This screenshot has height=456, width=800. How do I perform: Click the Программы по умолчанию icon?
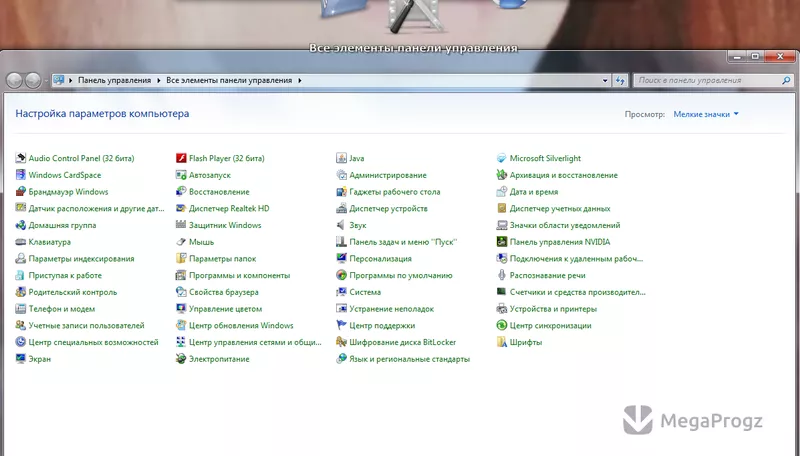(x=341, y=275)
